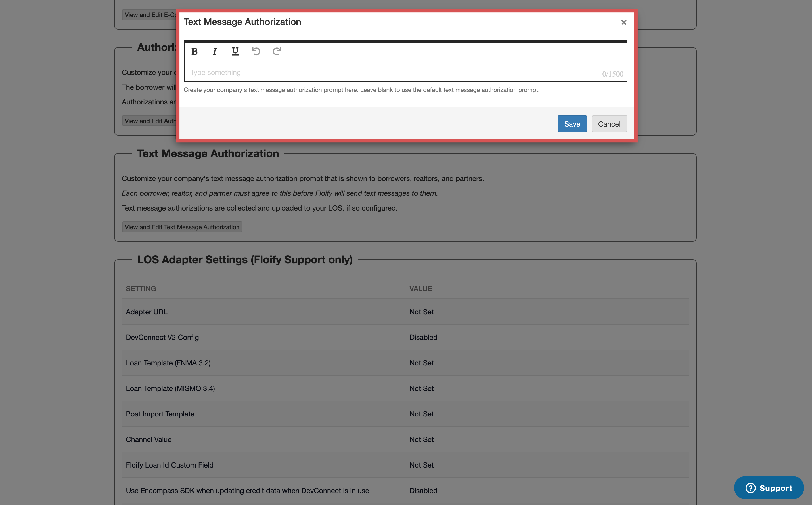Screen dimensions: 812x505
Task: Save the text message authorization prompt
Action: pyautogui.click(x=572, y=124)
